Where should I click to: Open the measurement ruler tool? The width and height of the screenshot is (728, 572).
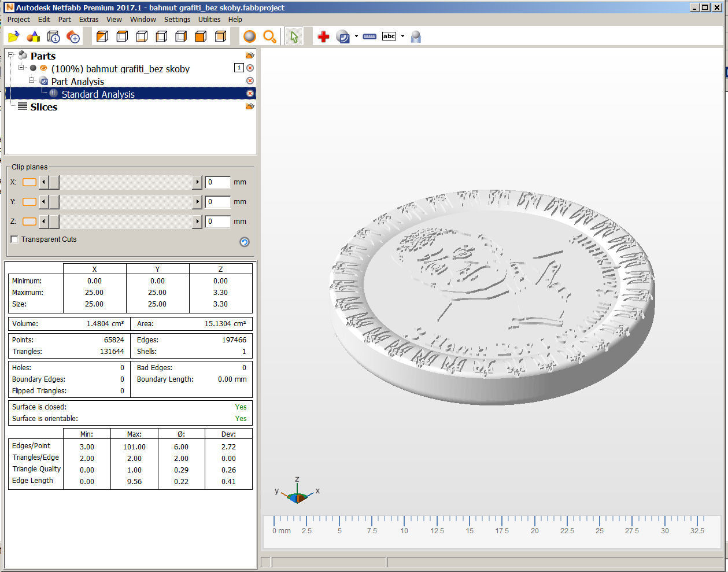tap(369, 36)
